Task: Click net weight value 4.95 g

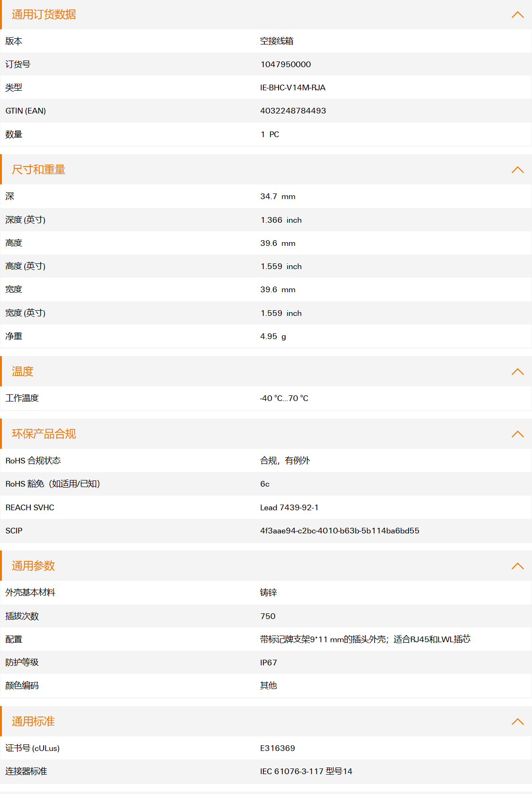Action: tap(273, 336)
